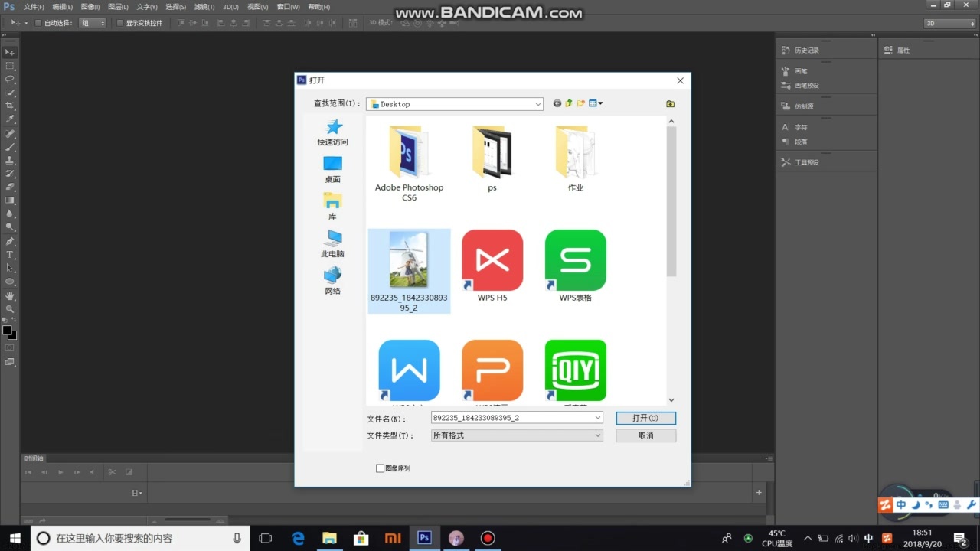980x551 pixels.
Task: Select the Adobe Photoshop CS6 folder
Action: pyautogui.click(x=409, y=164)
